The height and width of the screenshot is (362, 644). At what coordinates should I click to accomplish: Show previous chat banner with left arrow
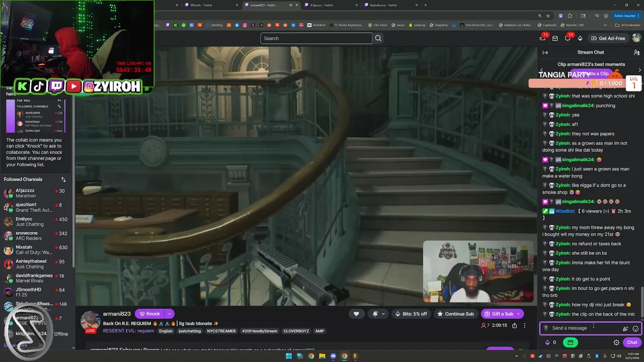click(541, 70)
